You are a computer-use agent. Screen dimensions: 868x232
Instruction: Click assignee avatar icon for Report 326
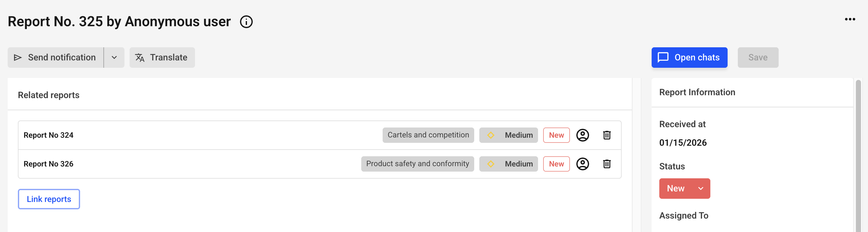tap(582, 164)
